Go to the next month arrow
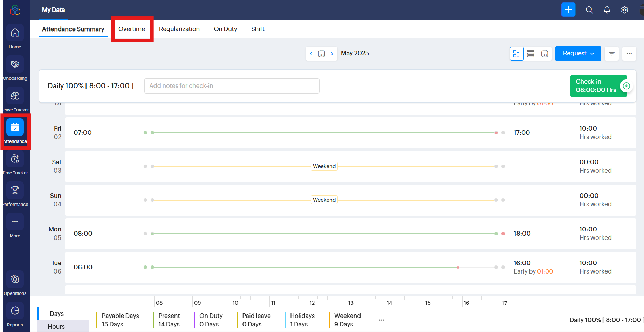The image size is (644, 332). coord(332,54)
